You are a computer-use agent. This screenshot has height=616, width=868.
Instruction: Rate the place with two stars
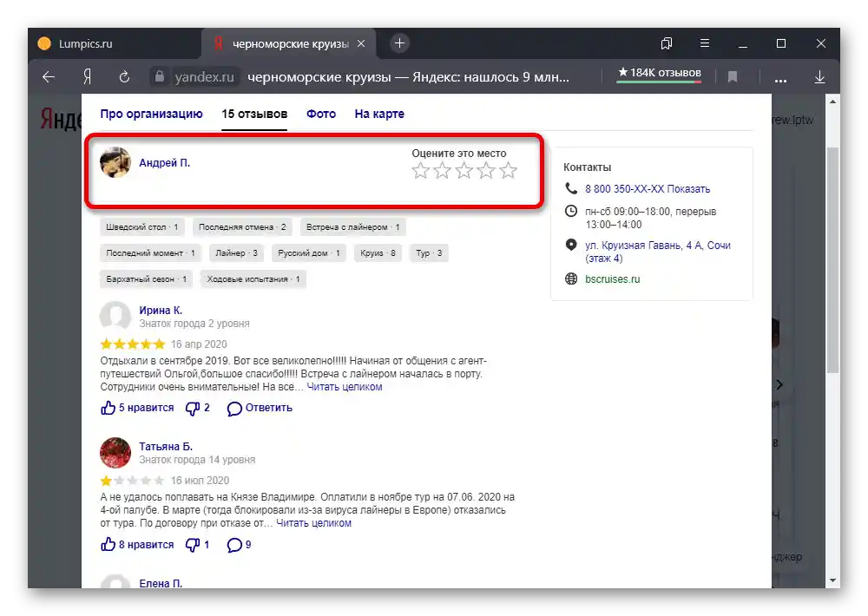click(442, 170)
